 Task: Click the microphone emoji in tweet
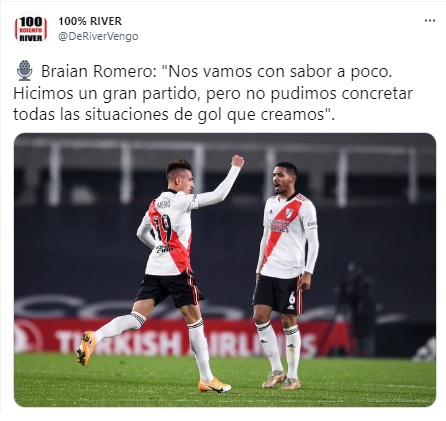25,71
